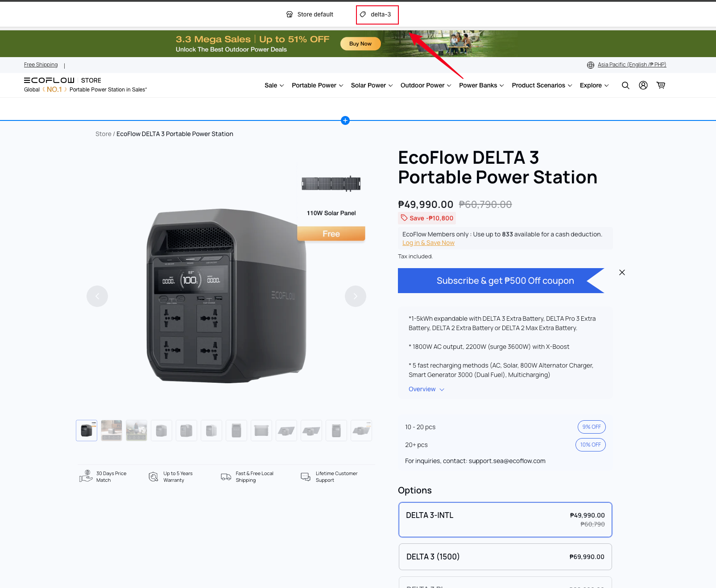
Task: Close the subscribe coupon banner
Action: tap(622, 273)
